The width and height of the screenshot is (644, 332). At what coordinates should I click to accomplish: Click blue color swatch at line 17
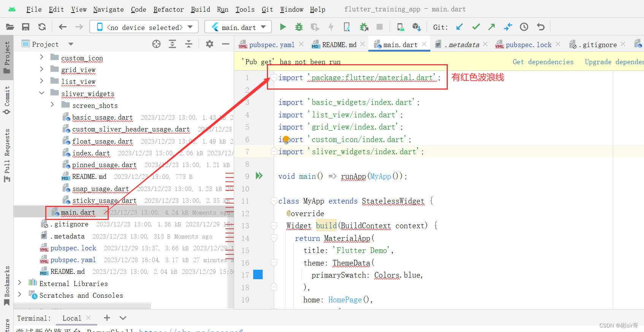coord(258,274)
